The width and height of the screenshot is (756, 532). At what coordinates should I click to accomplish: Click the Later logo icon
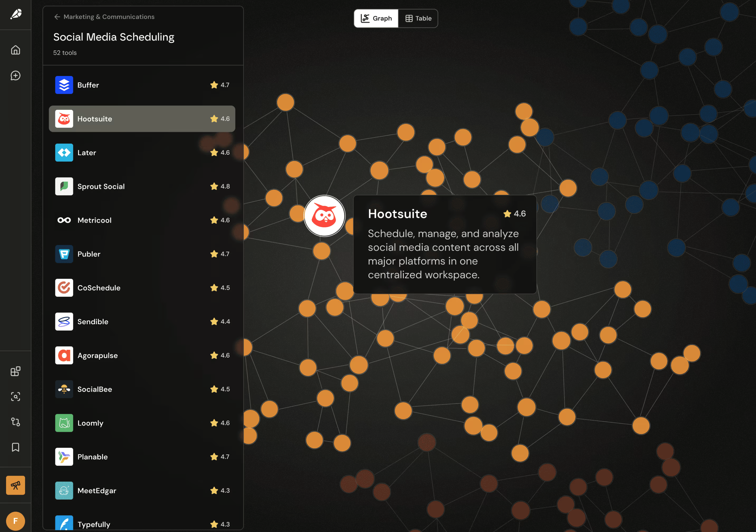point(64,153)
